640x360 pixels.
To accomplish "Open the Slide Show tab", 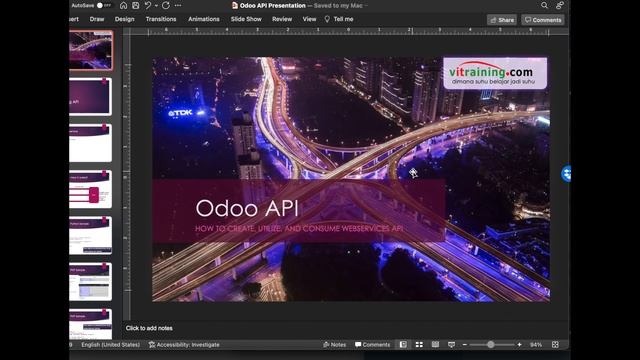I will click(246, 19).
